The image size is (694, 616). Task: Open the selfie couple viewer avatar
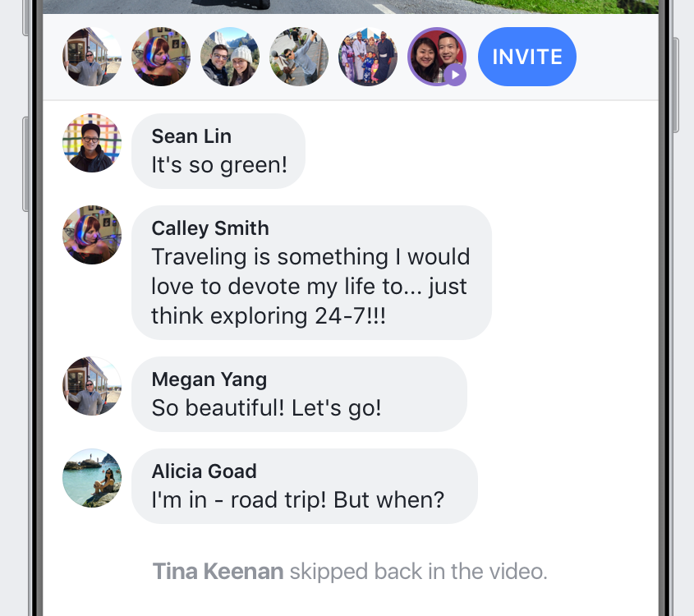(230, 57)
